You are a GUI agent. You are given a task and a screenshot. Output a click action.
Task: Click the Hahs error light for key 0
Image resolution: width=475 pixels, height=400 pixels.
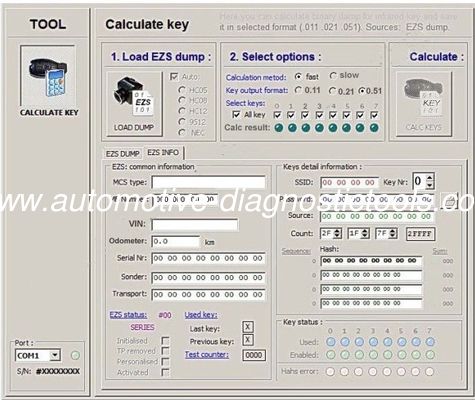[x=330, y=371]
